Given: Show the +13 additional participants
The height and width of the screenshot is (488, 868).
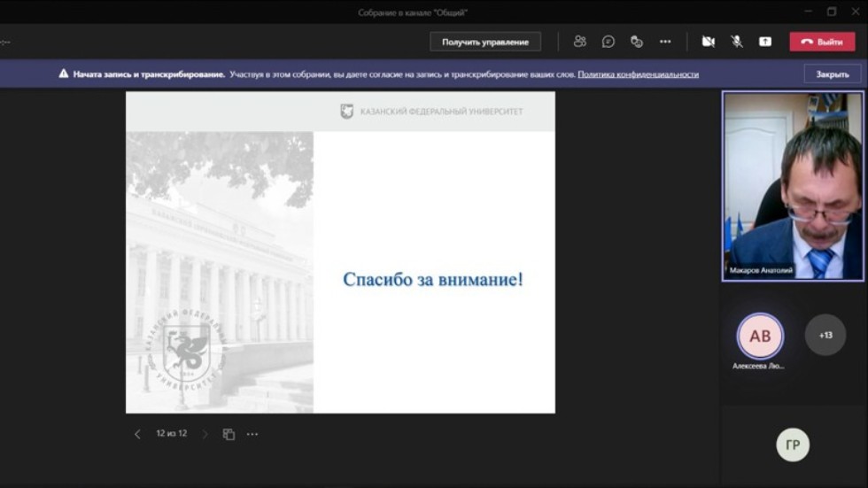Looking at the screenshot, I should tap(825, 336).
